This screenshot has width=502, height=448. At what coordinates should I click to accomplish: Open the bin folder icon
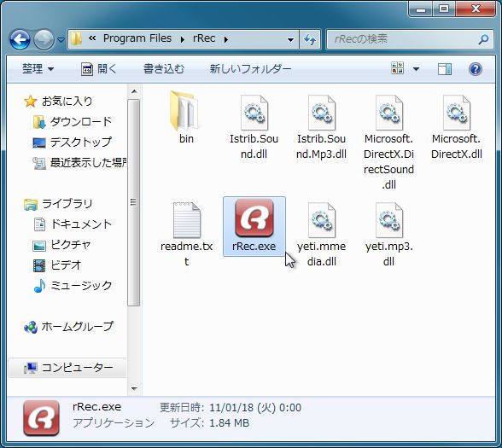coord(184,111)
